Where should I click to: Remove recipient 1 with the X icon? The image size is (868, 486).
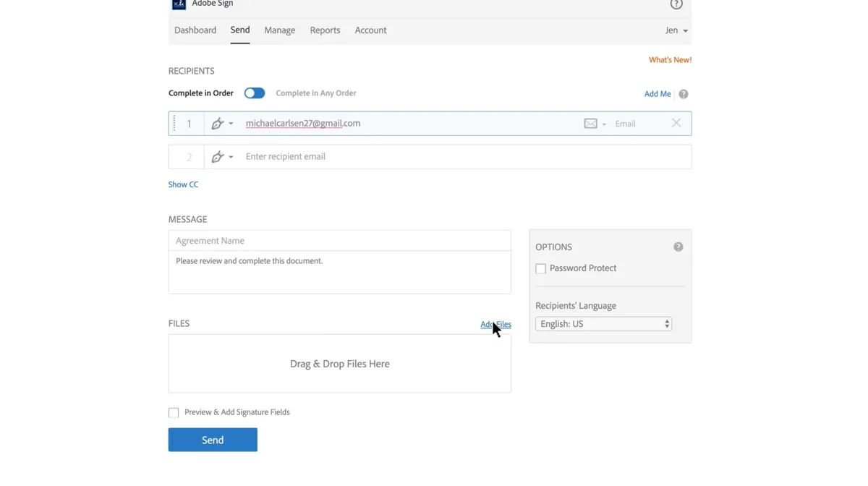pyautogui.click(x=676, y=123)
